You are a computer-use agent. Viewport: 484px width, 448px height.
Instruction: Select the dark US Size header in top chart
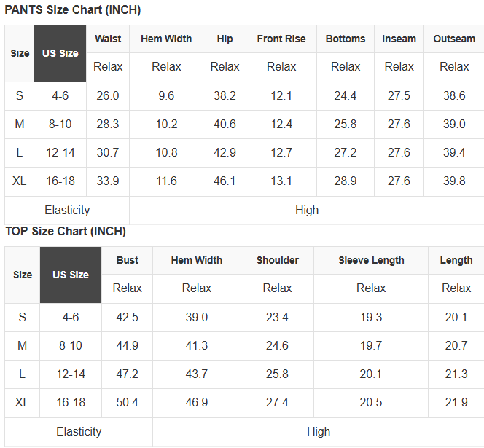click(71, 275)
